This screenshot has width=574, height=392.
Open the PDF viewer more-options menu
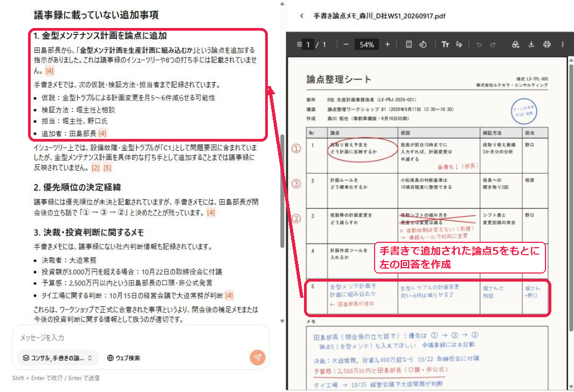point(563,44)
